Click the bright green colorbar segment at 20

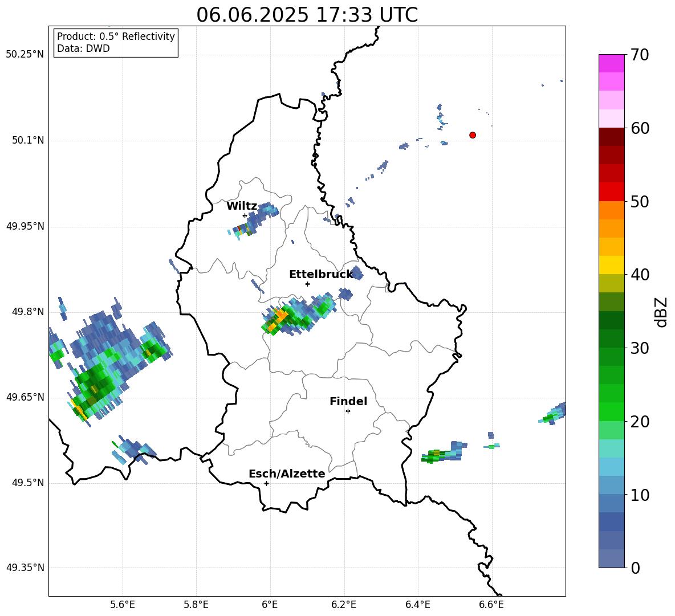(611, 411)
